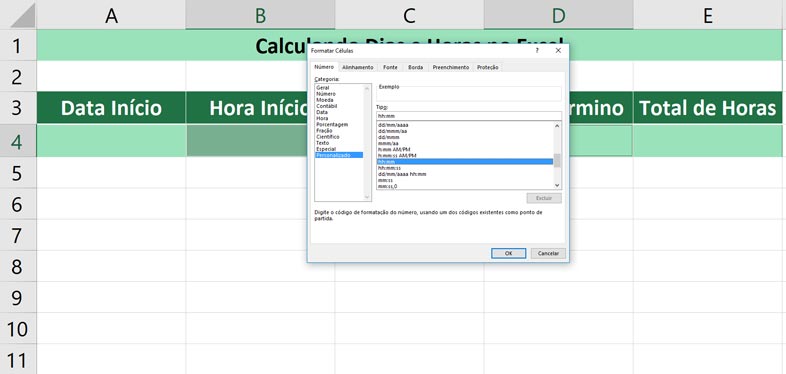Select the Total de Horas header cell
This screenshot has width=786, height=374.
click(707, 108)
